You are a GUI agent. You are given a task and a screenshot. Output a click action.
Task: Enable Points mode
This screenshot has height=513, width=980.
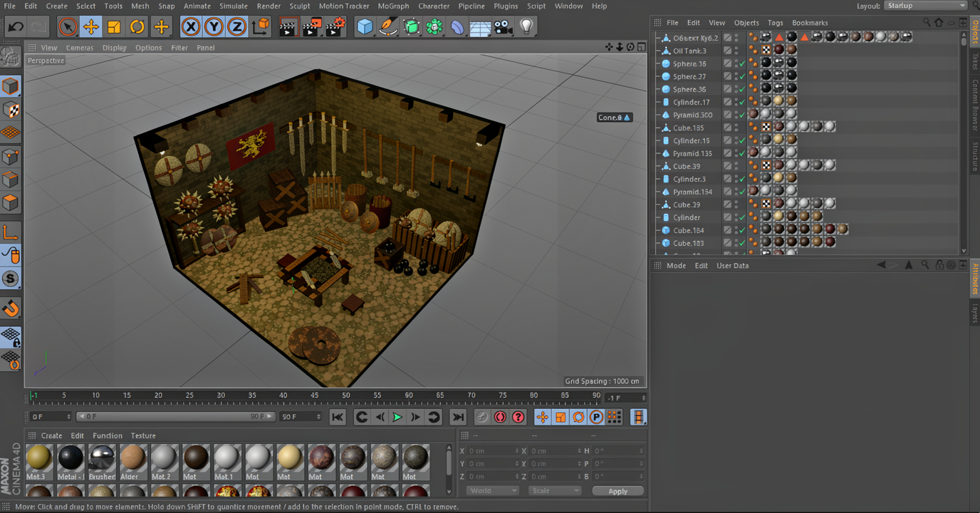point(11,156)
